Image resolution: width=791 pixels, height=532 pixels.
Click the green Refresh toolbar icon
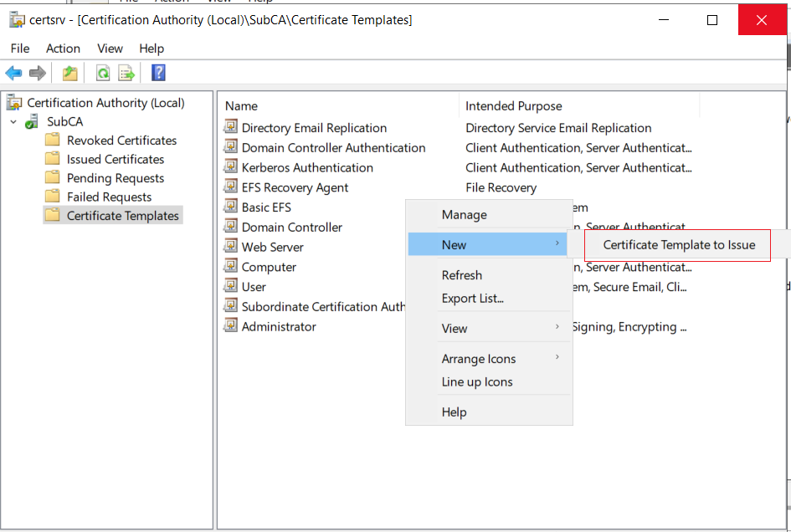pyautogui.click(x=103, y=73)
